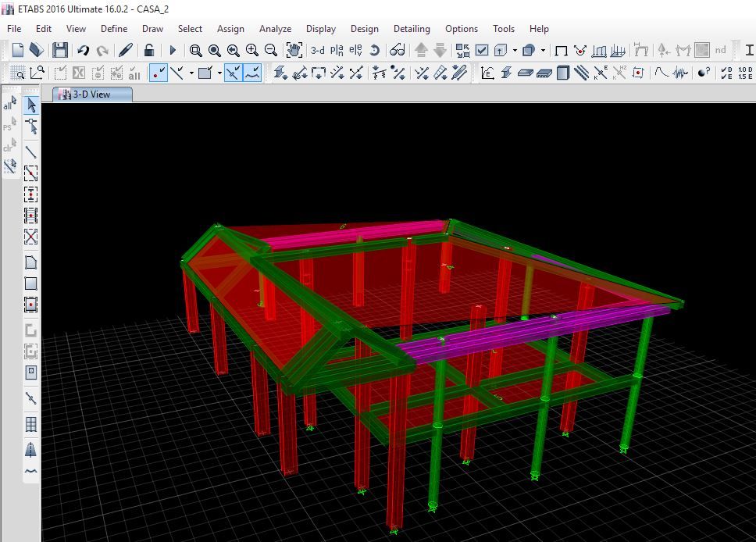The width and height of the screenshot is (756, 542).
Task: Click the Rubber Band Zoom magnifier icon
Action: 196,50
